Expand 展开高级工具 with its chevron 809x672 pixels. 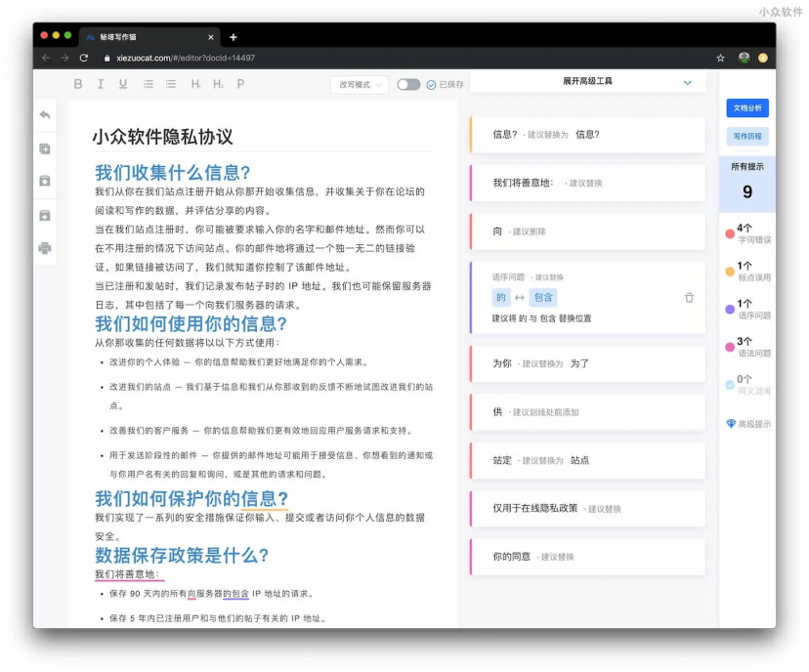[687, 83]
